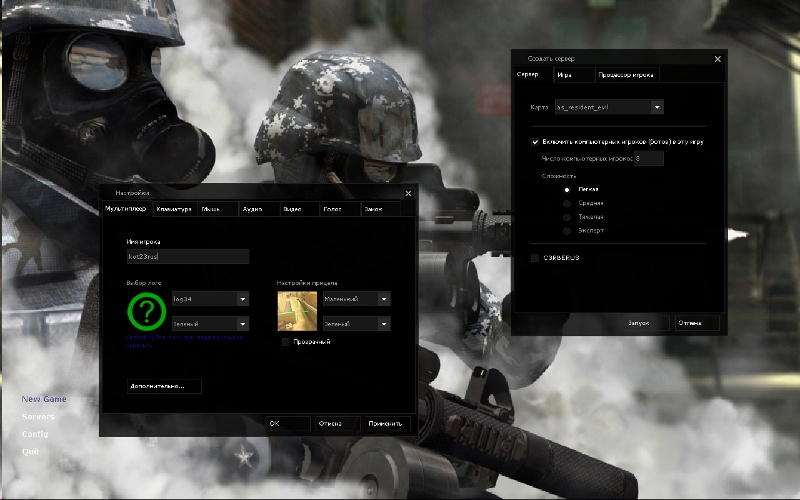Click the green question mark logo preview
Viewport: 800px width, 500px height.
(x=146, y=311)
